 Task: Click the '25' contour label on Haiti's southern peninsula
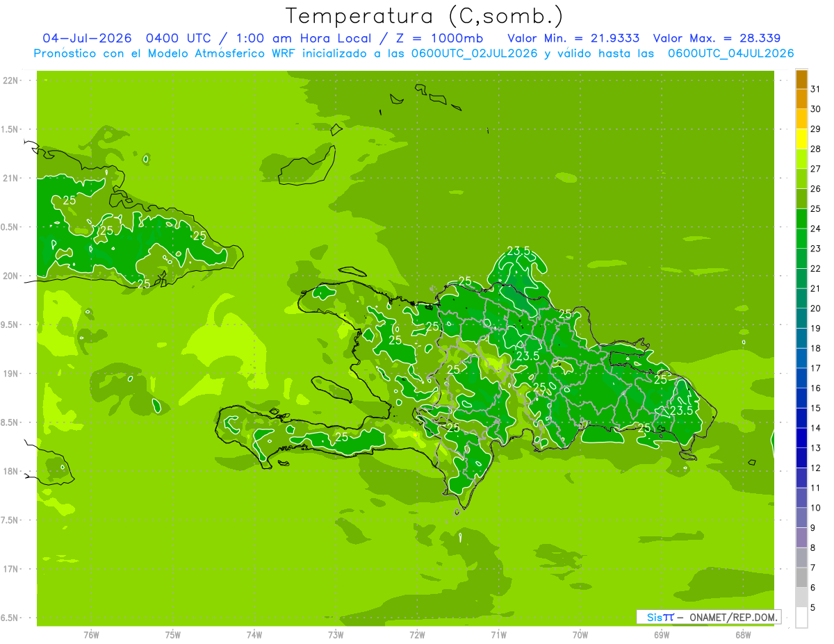coord(341,437)
